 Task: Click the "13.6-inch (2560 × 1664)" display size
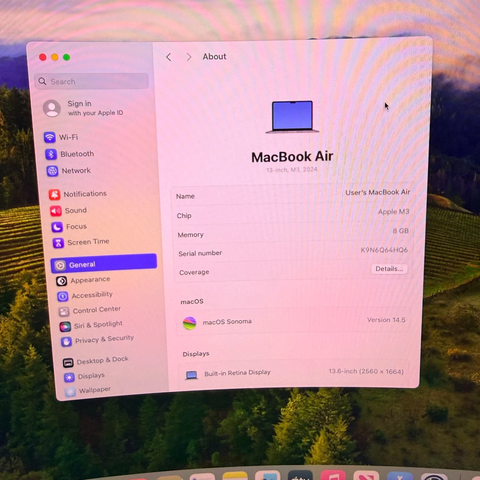[366, 371]
